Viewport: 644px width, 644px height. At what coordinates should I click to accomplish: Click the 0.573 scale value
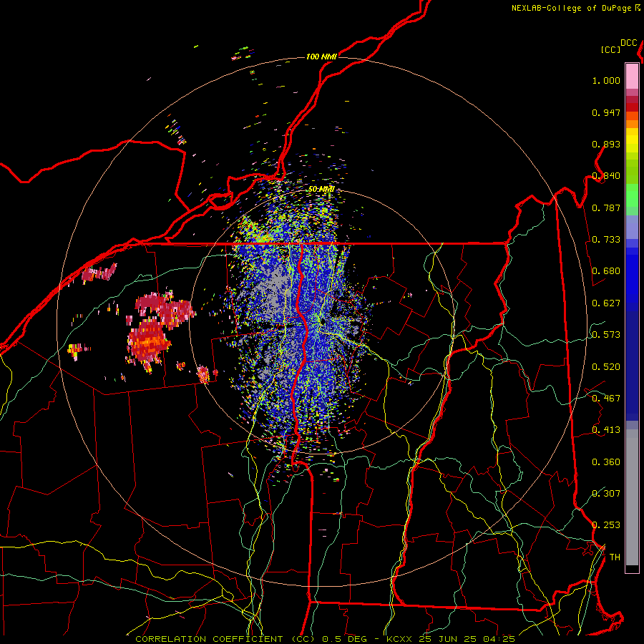(606, 335)
